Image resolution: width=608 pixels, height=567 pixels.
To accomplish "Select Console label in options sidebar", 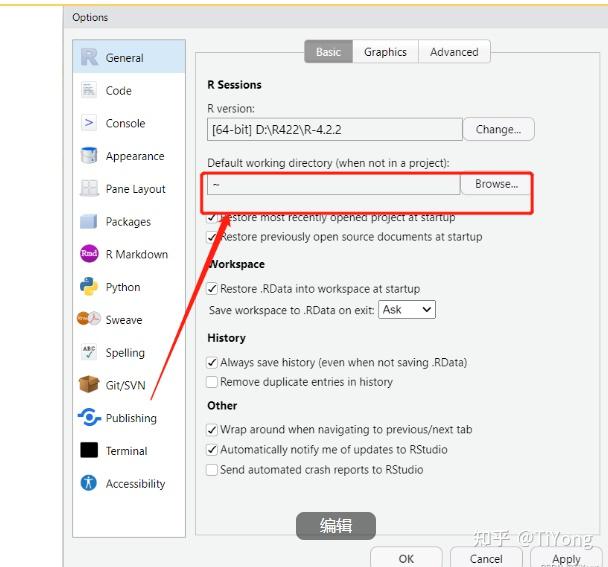I will point(126,123).
